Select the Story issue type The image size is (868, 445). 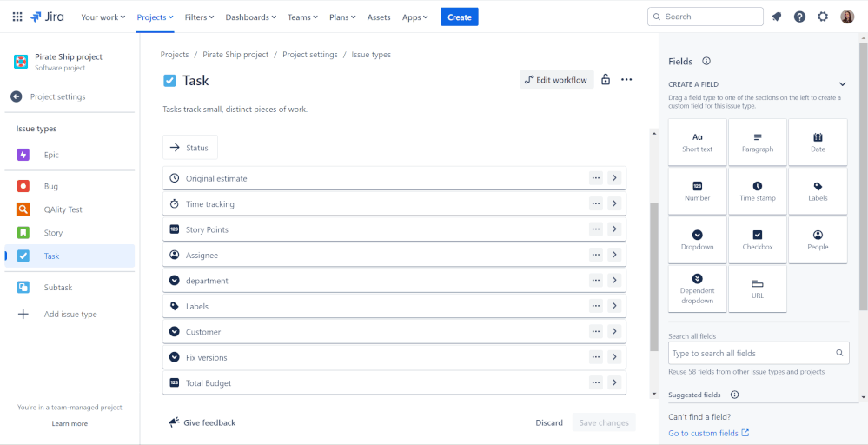[x=70, y=233]
